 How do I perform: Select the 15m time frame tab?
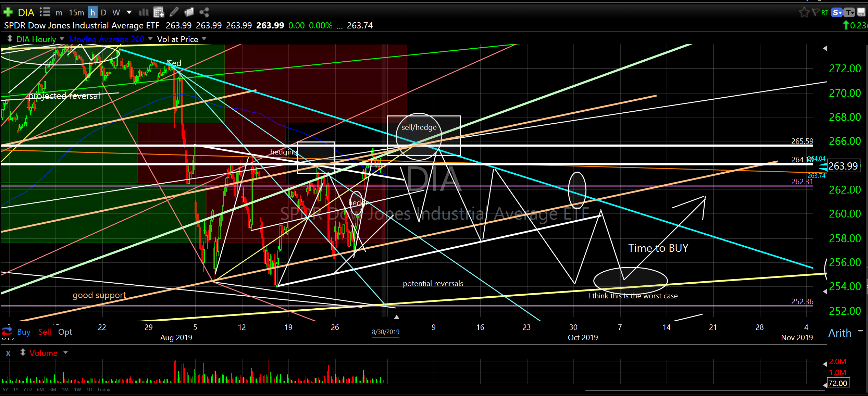(x=76, y=13)
